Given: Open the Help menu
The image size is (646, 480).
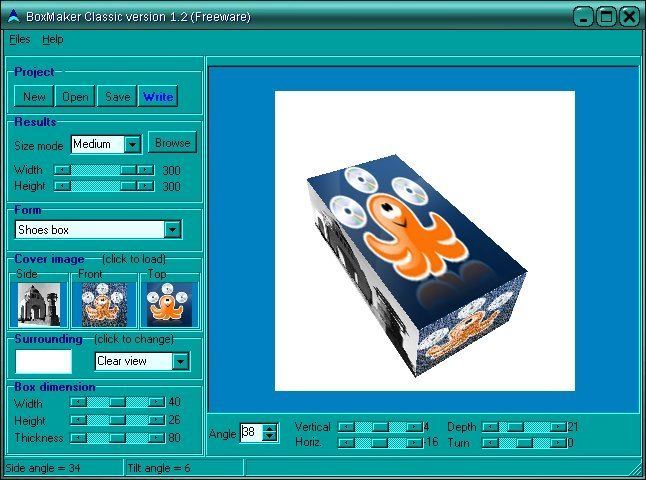Looking at the screenshot, I should point(53,40).
